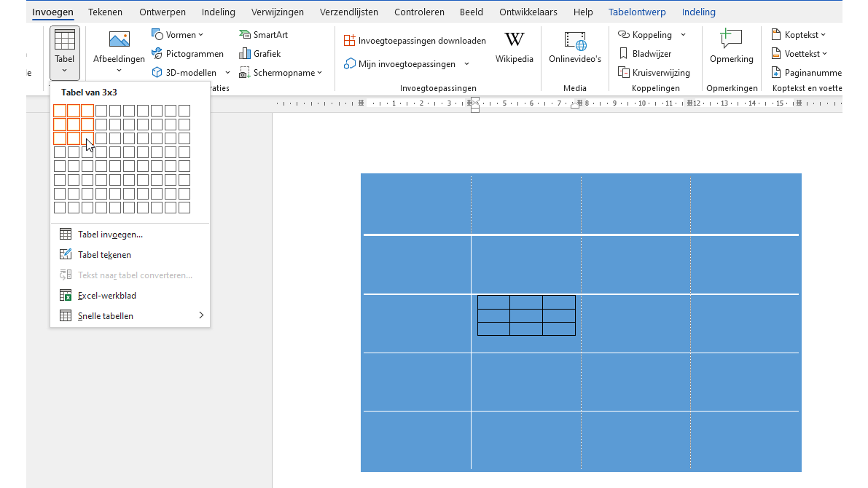Open the Indeling ribbon tab after Ontwerpen
This screenshot has width=868, height=488.
218,12
